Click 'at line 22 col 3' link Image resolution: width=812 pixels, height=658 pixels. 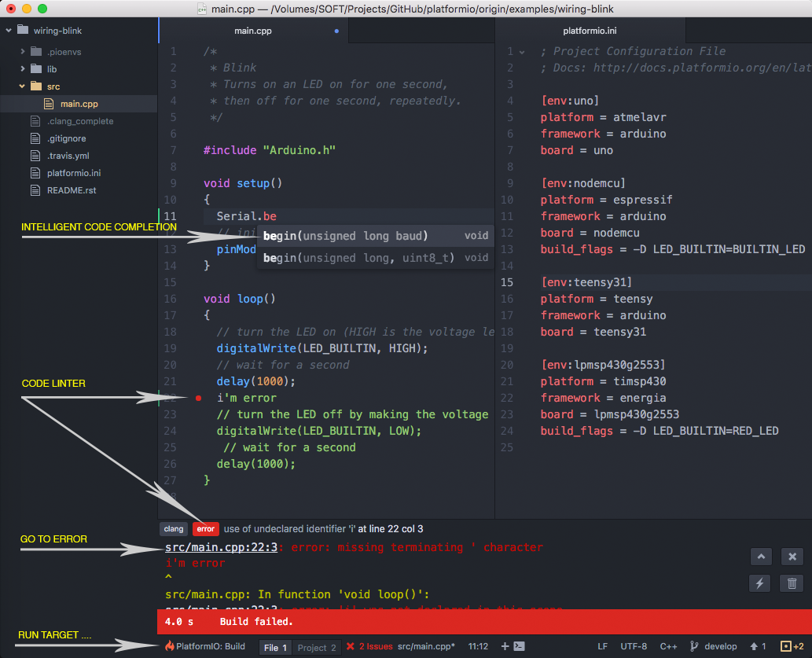coord(391,529)
